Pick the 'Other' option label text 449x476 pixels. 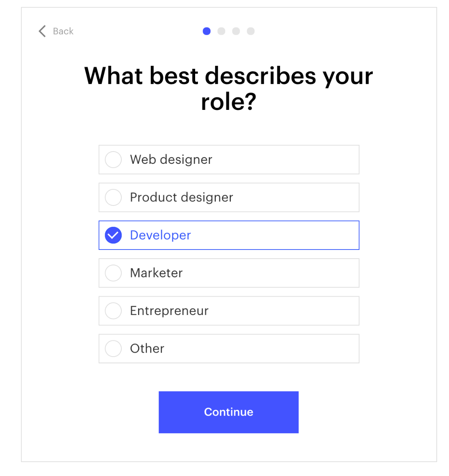[x=147, y=348]
